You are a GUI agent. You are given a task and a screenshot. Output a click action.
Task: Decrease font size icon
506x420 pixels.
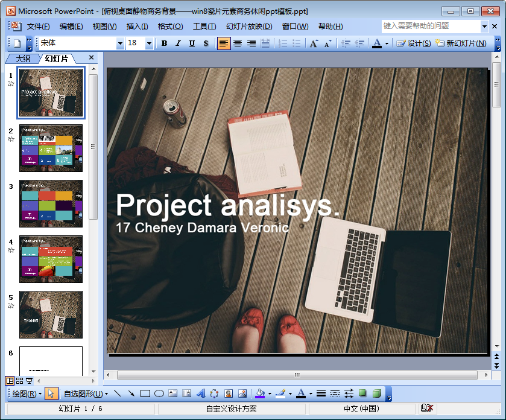[327, 43]
